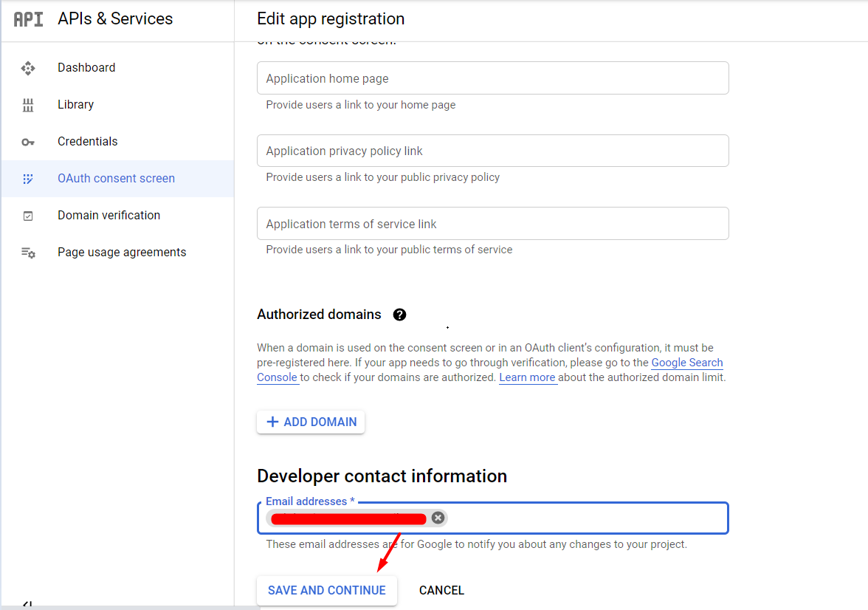This screenshot has width=868, height=610.
Task: Go to Library in sidebar
Action: pos(117,105)
